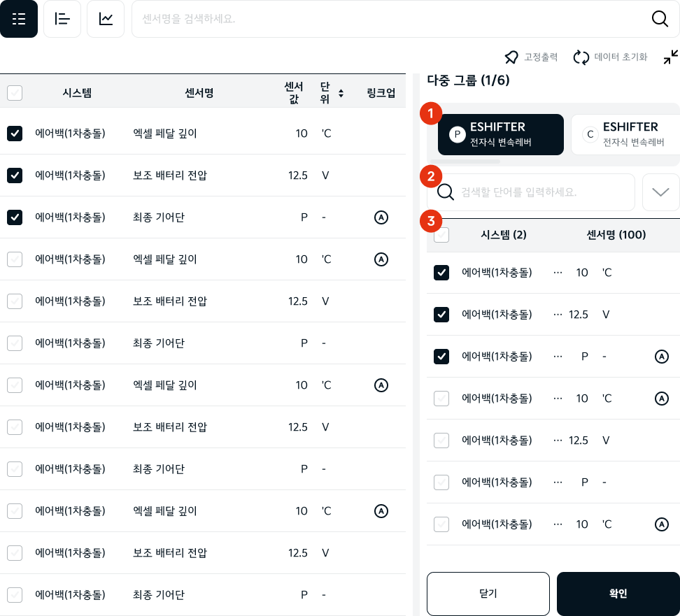The width and height of the screenshot is (680, 616).
Task: Uncheck first 최종 기어단 row in left table
Action: (x=15, y=217)
